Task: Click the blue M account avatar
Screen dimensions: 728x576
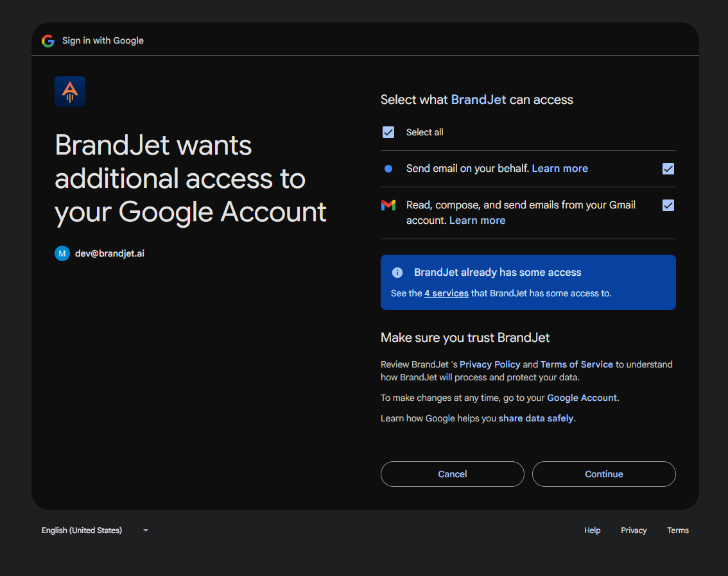Action: [62, 253]
